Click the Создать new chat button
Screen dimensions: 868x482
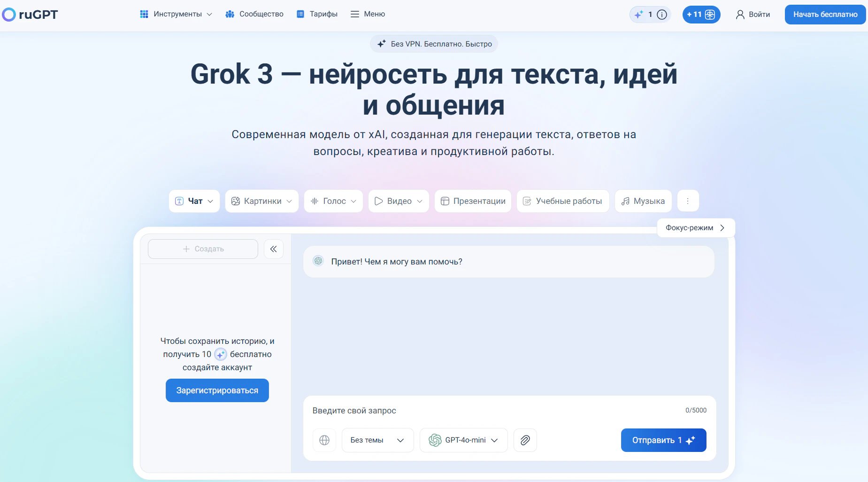point(203,249)
